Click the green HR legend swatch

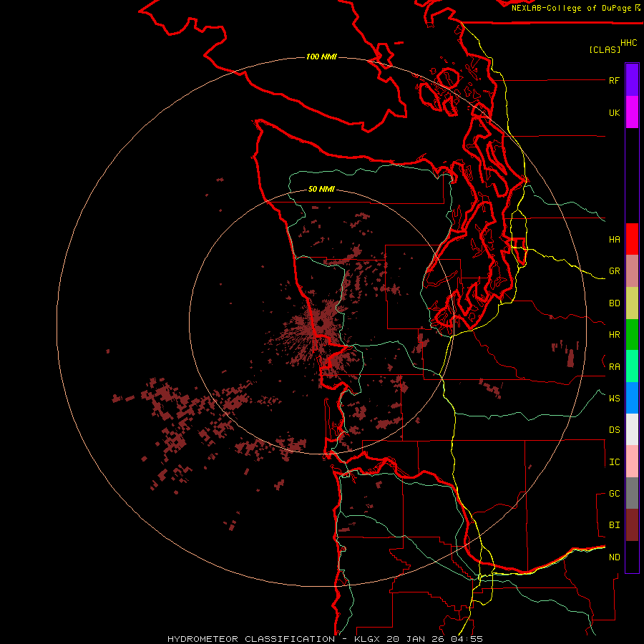(632, 335)
